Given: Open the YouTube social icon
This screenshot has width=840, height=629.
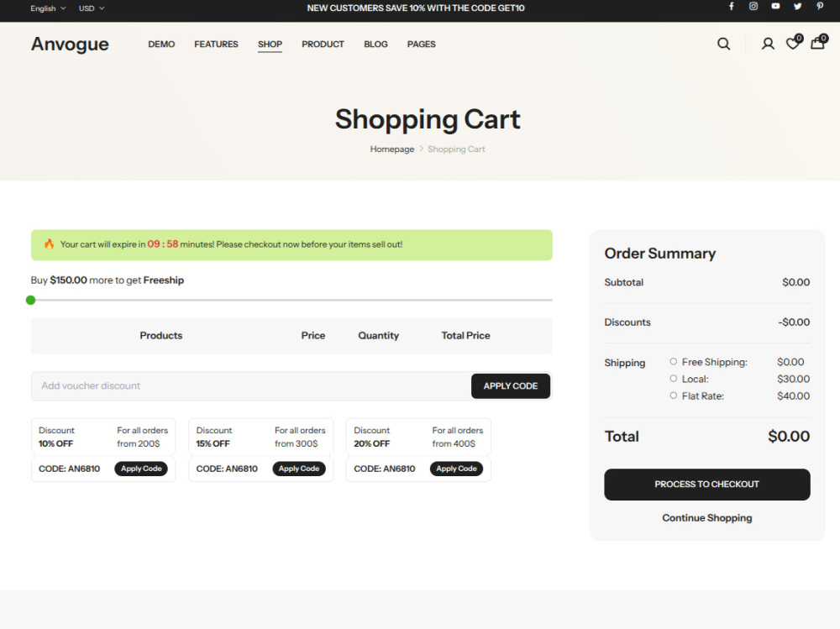Looking at the screenshot, I should pos(775,7).
